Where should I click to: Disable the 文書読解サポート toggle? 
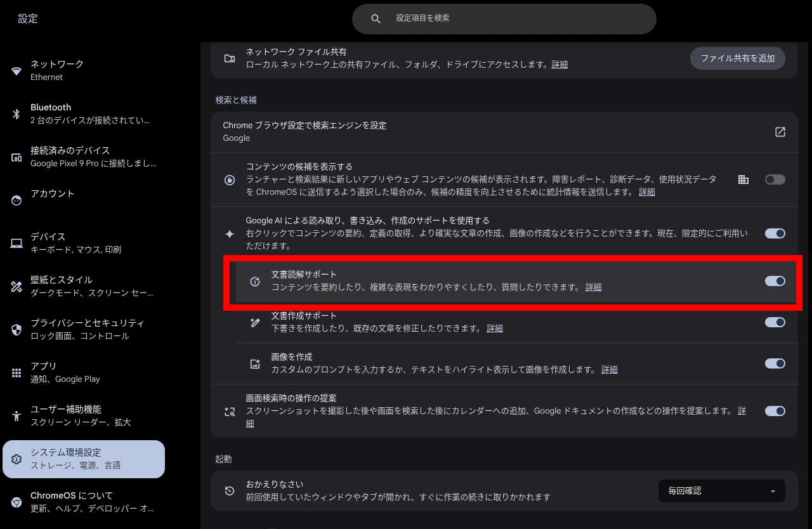775,281
